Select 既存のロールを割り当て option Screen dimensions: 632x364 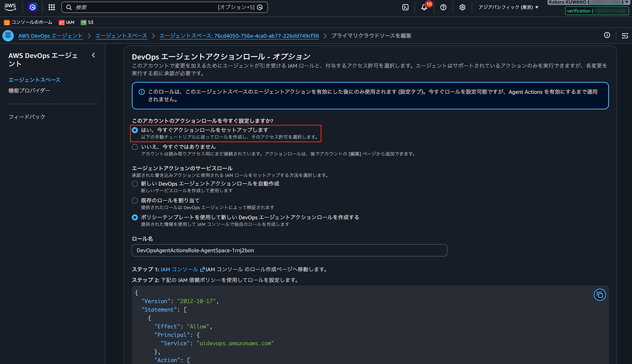click(135, 200)
